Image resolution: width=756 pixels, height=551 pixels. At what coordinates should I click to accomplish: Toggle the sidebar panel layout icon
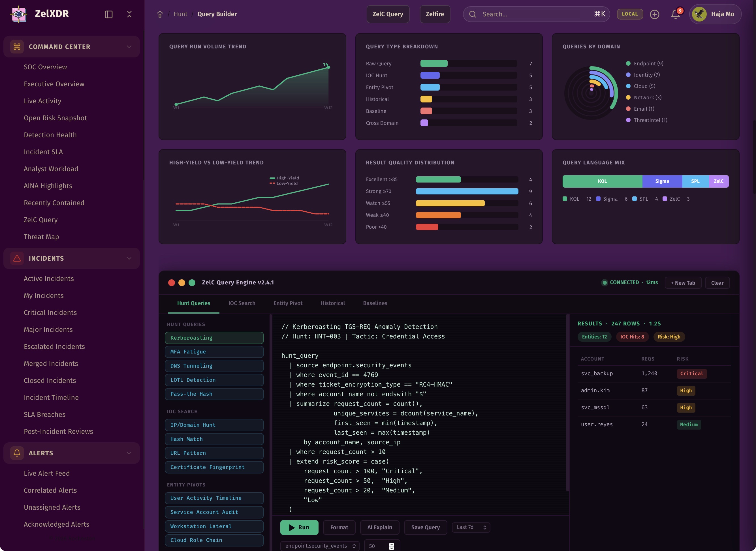[108, 14]
